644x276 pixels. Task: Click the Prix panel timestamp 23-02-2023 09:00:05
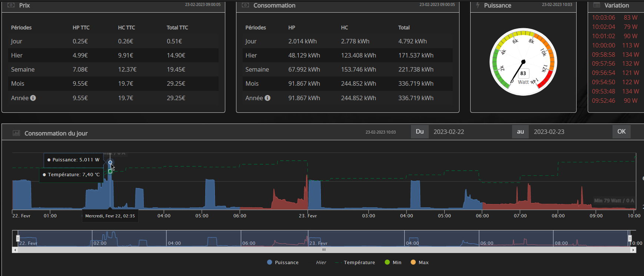point(203,4)
